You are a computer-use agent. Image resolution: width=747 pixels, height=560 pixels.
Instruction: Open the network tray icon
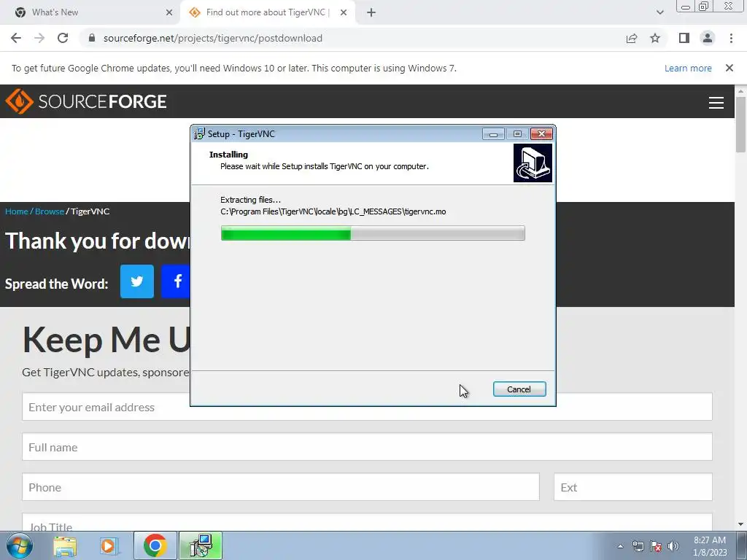[638, 546]
